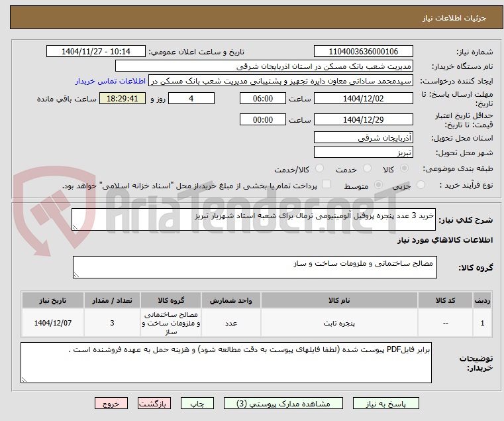Viewport: 504px width, 421px height.
Task: Click the countdown timer 18:29:41
Action: (x=122, y=99)
